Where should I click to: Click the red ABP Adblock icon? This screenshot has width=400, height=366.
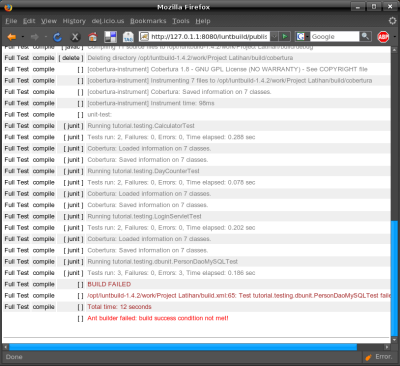(383, 37)
